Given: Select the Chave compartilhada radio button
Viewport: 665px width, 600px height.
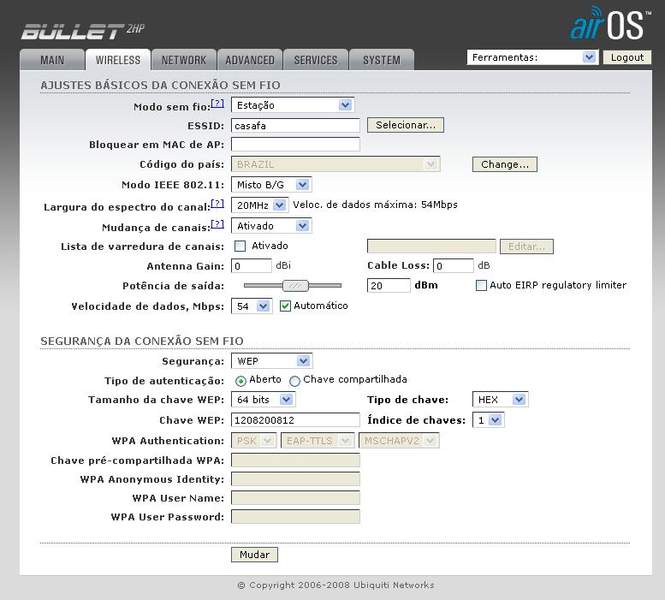Looking at the screenshot, I should (294, 381).
